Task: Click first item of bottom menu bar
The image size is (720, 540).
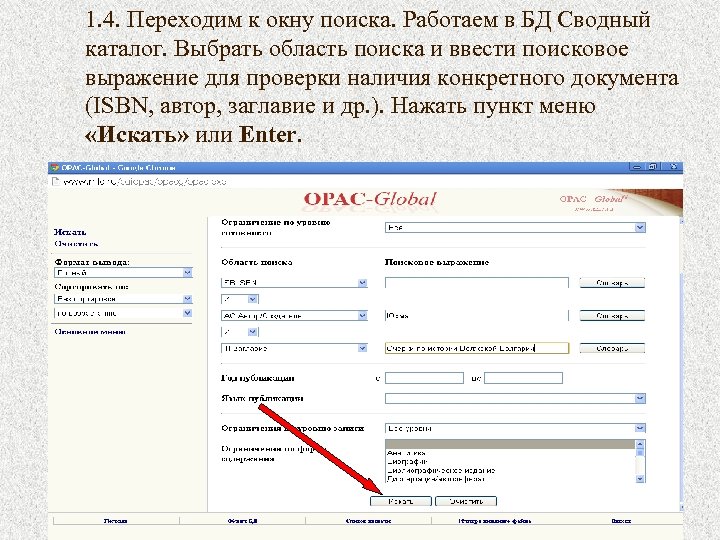Action: [x=115, y=521]
